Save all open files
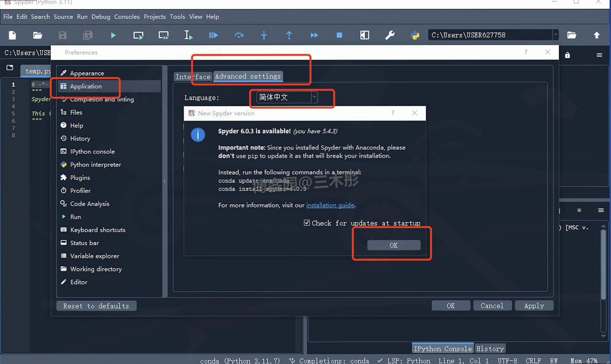611x364 pixels. click(x=88, y=35)
